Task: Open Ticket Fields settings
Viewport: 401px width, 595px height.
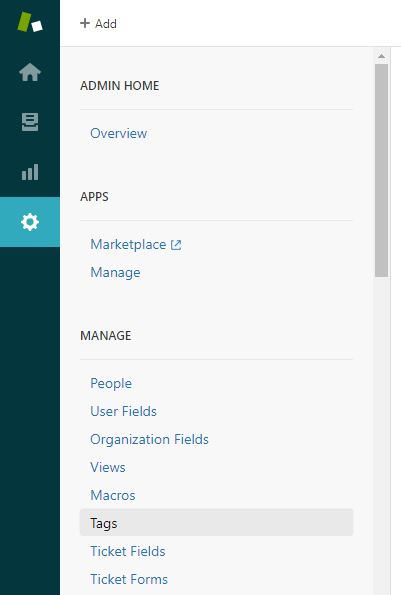Action: (128, 551)
